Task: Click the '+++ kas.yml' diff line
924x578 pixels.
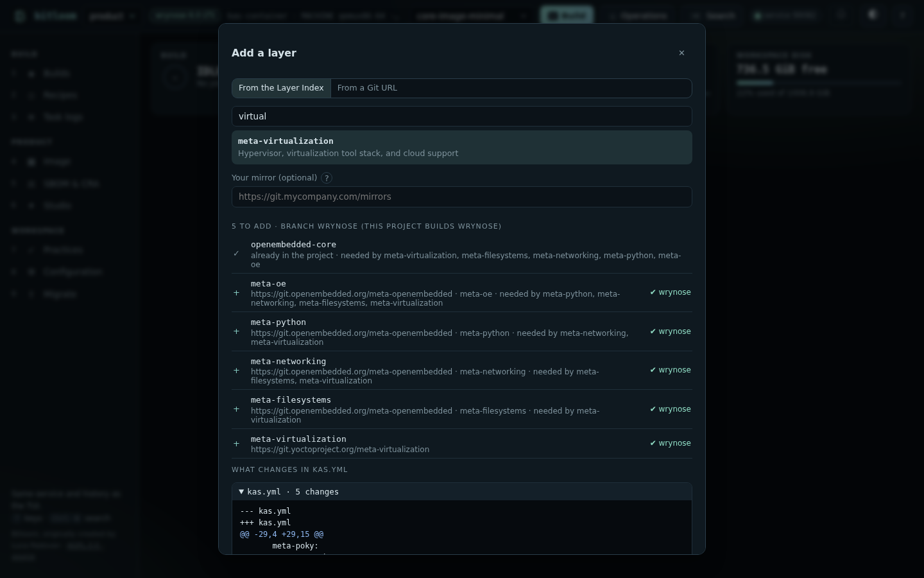Action: pos(265,523)
